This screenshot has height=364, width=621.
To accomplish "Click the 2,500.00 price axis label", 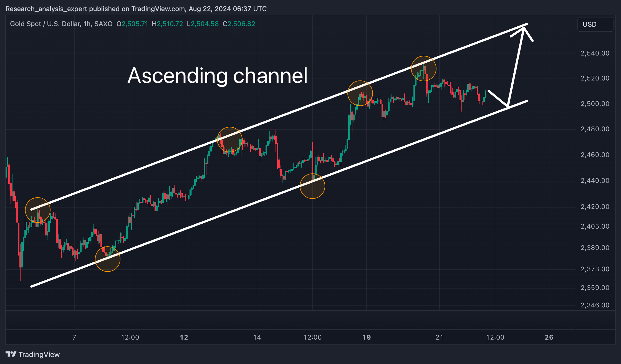I will coord(595,104).
